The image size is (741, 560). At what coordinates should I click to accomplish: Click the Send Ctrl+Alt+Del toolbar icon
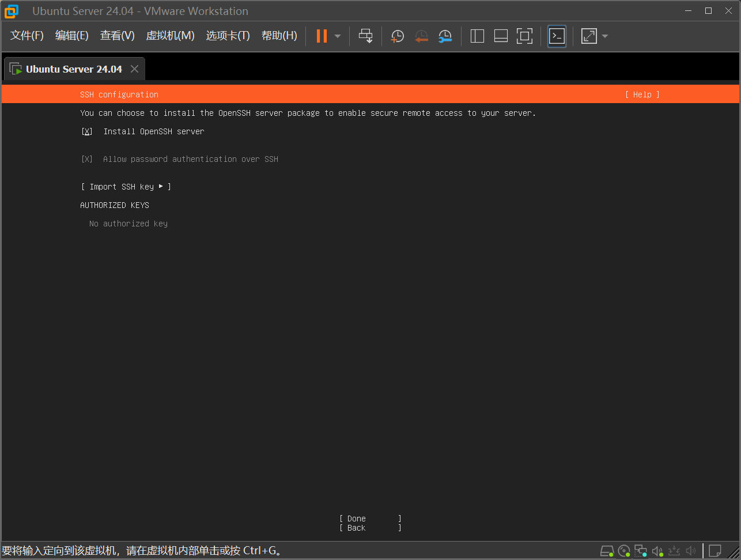(366, 36)
